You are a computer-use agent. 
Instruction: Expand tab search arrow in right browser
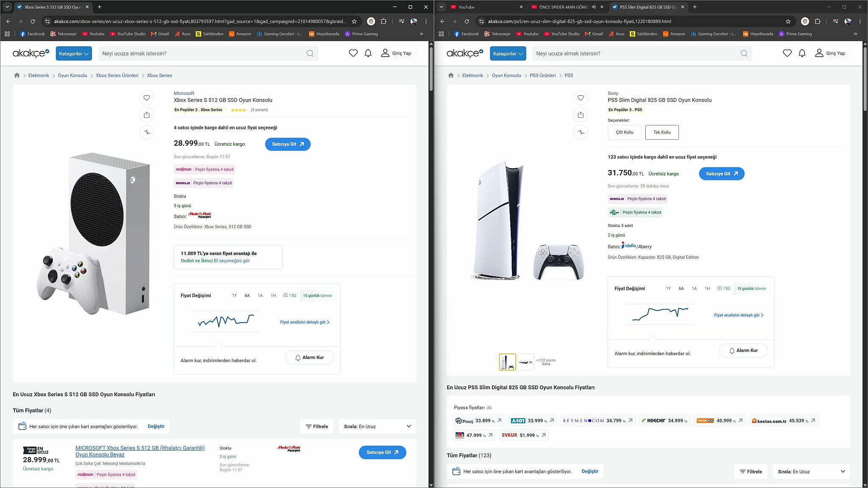pyautogui.click(x=441, y=7)
